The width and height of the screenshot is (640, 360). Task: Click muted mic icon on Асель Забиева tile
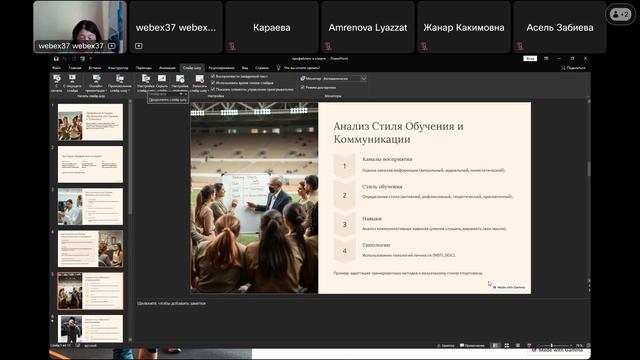point(520,46)
